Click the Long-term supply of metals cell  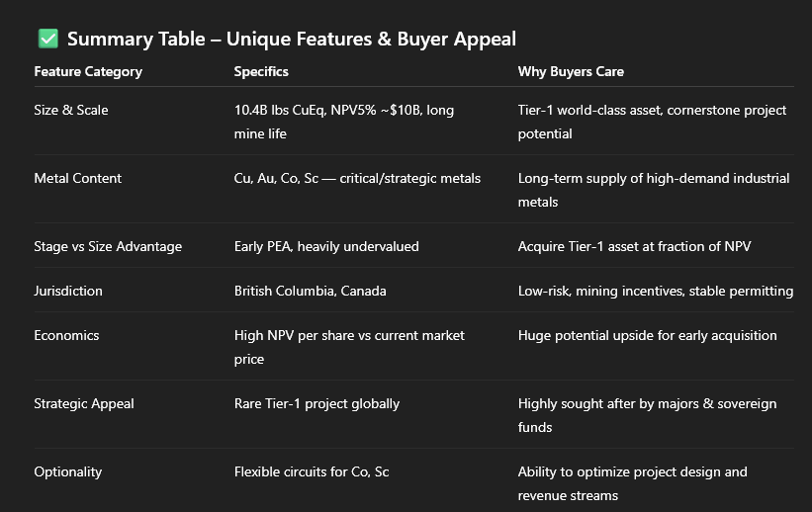tap(653, 189)
